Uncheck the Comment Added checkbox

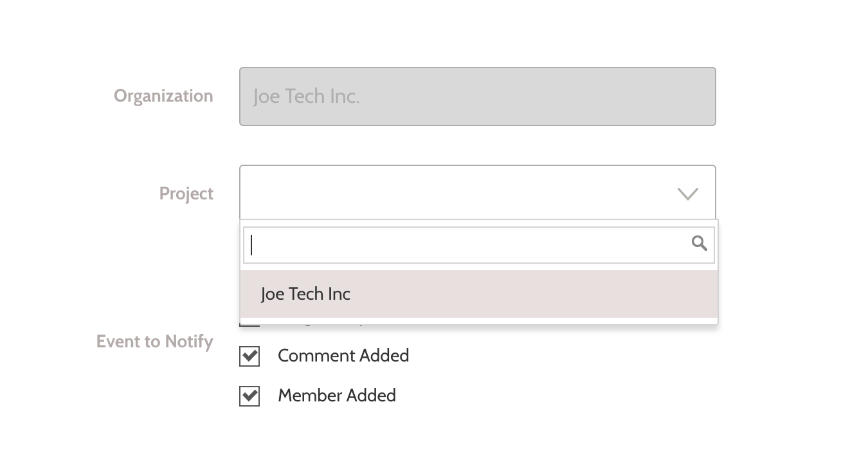click(249, 356)
